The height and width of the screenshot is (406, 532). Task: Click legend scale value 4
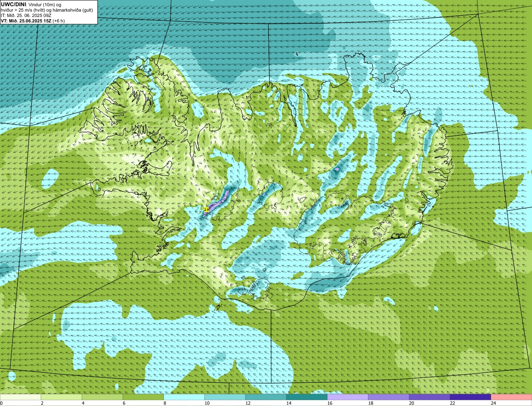83,403
